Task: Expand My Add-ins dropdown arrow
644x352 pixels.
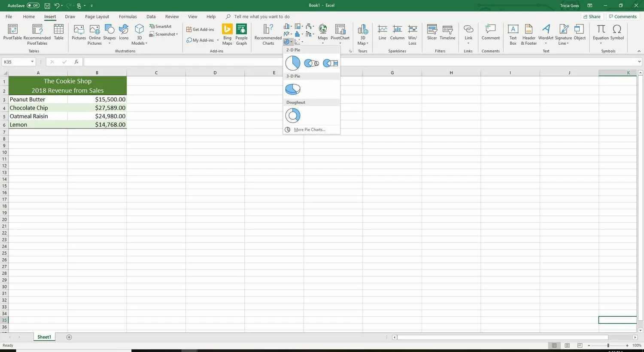Action: coord(218,40)
